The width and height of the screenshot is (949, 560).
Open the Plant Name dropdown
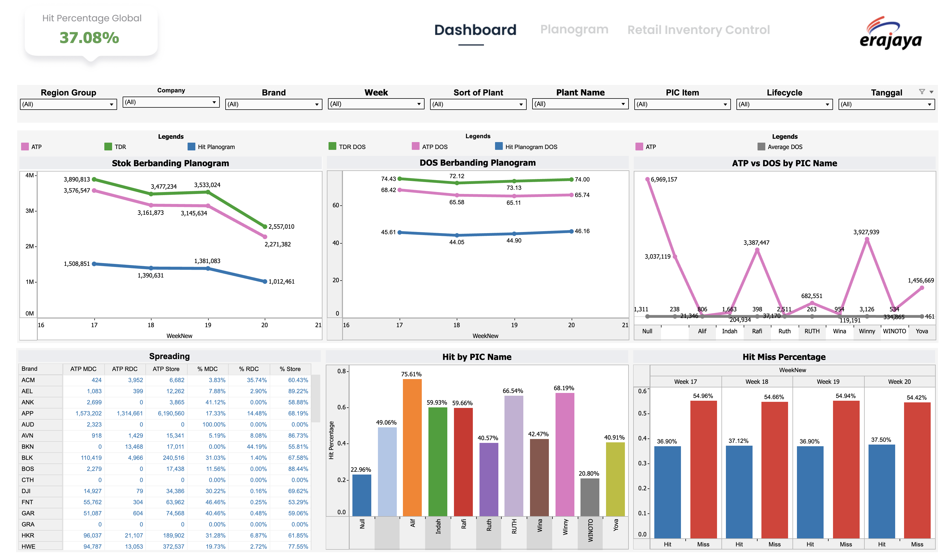(x=580, y=104)
